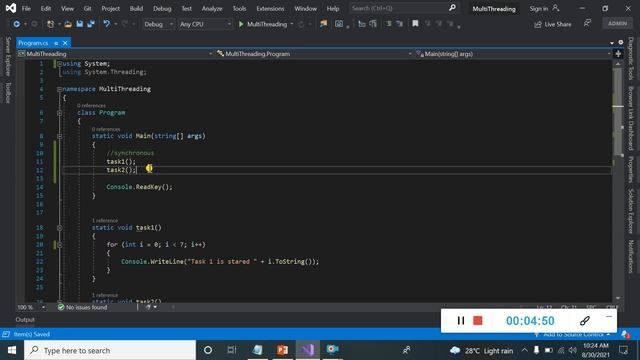Open the Edit menu
The height and width of the screenshot is (360, 640).
[x=46, y=8]
